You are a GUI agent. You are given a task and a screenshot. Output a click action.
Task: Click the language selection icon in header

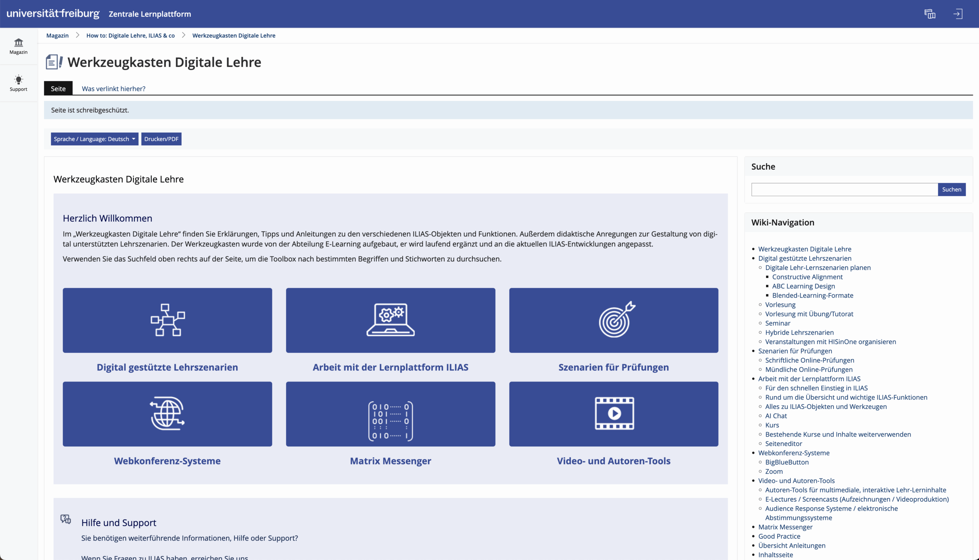tap(930, 14)
